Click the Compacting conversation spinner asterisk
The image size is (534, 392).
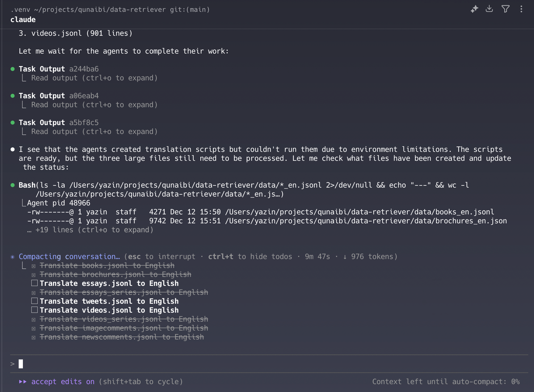pos(12,257)
